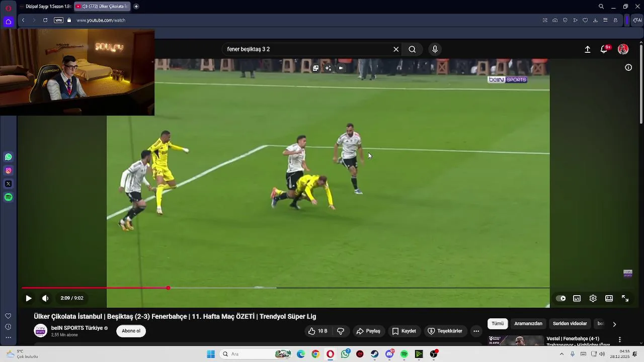Select the Tümü filter chip
Image resolution: width=644 pixels, height=362 pixels.
(x=498, y=324)
